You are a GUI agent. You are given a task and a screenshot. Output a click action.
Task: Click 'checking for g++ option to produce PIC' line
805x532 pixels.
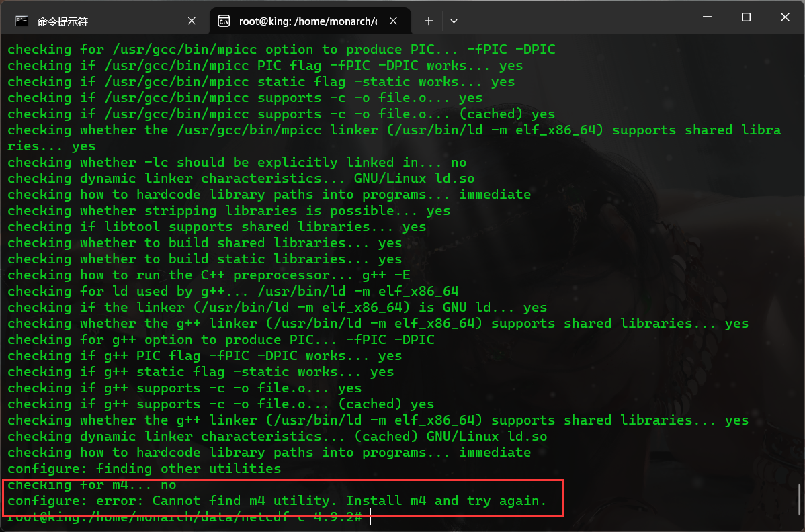[221, 340]
